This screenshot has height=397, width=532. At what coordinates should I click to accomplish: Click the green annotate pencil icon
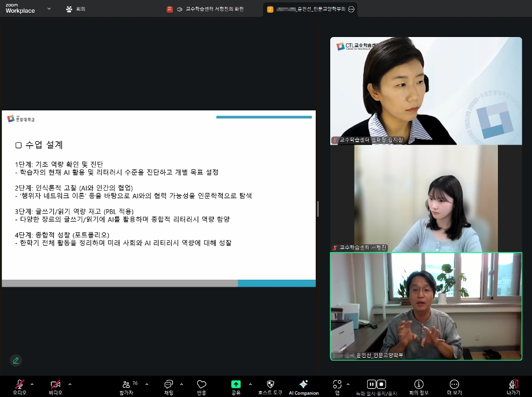(16, 361)
